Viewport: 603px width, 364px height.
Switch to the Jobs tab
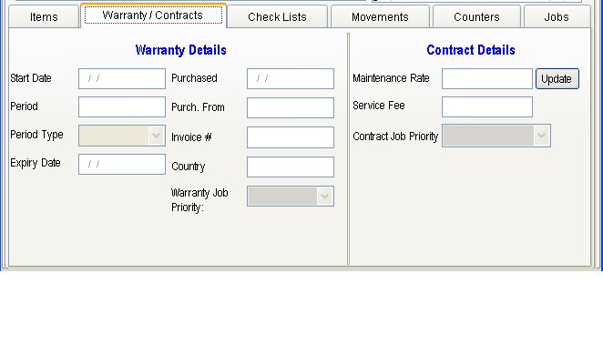pyautogui.click(x=556, y=17)
